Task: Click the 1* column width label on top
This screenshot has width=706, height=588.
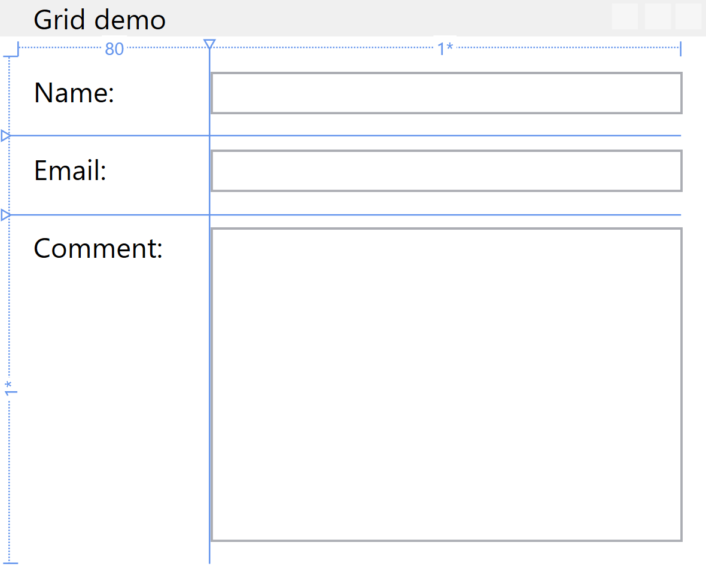Action: click(x=445, y=49)
